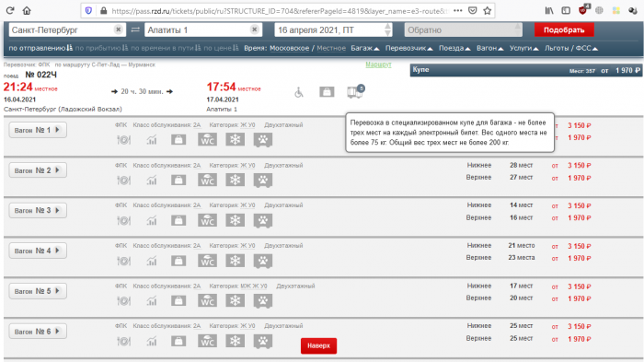Click the Ж У0 category link in Вагон № 3
Image resolution: width=644 pixels, height=362 pixels.
[x=247, y=205]
